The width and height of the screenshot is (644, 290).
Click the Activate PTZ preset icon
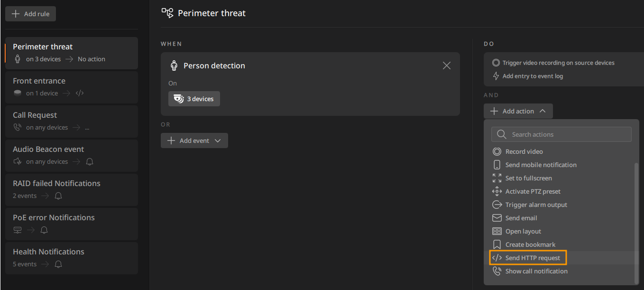[497, 191]
